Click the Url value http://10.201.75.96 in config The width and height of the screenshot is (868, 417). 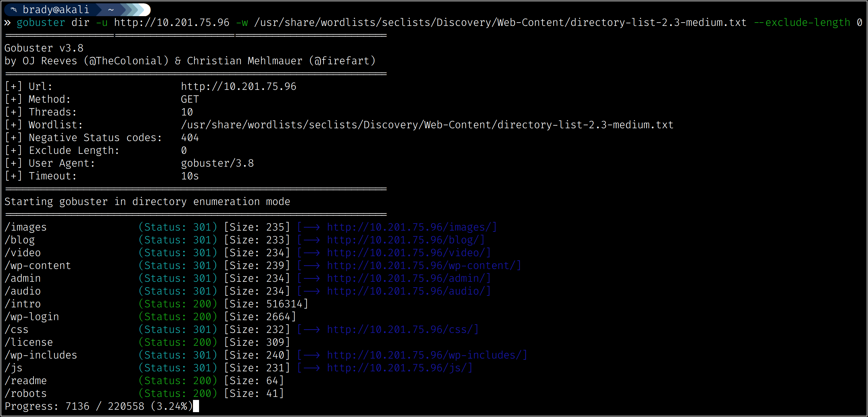239,87
